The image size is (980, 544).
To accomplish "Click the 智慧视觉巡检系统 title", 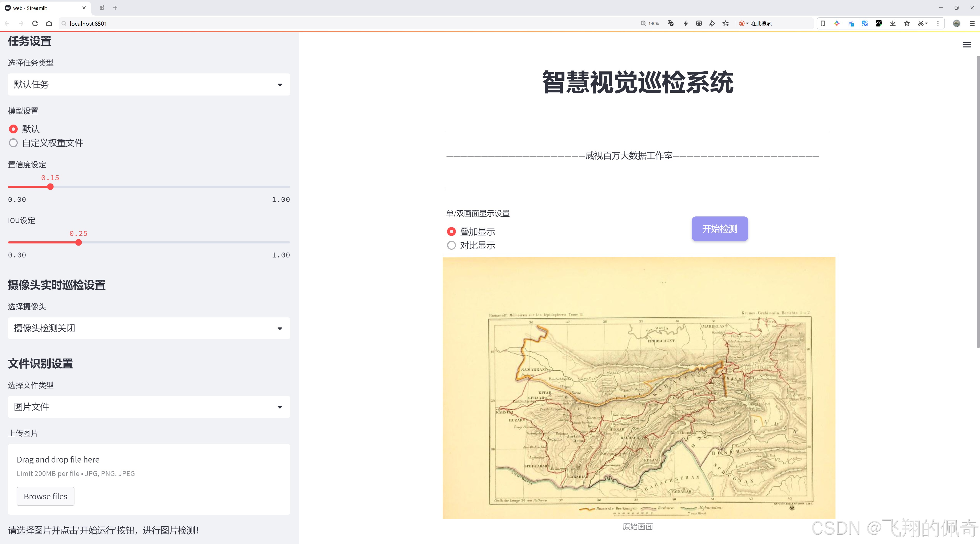I will pos(638,82).
